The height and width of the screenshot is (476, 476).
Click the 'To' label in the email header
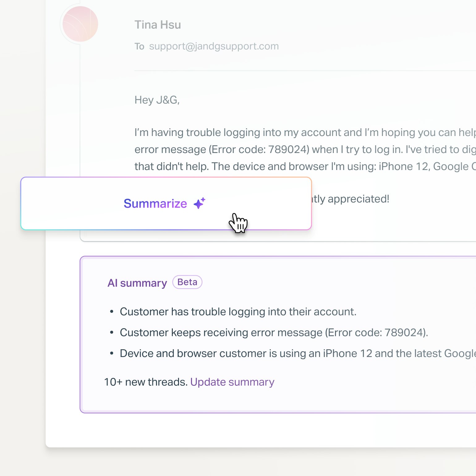[x=139, y=46]
